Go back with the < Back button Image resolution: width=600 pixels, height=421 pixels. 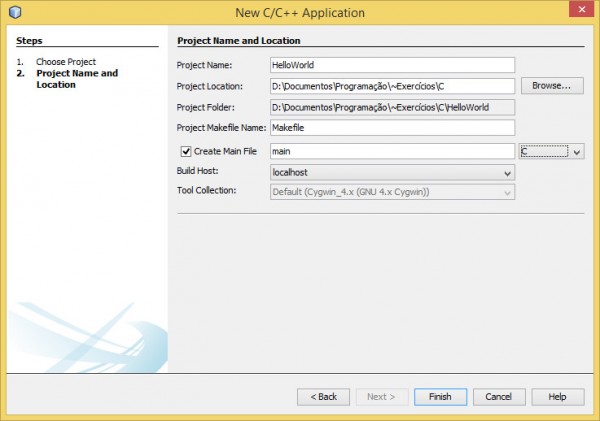coord(323,397)
